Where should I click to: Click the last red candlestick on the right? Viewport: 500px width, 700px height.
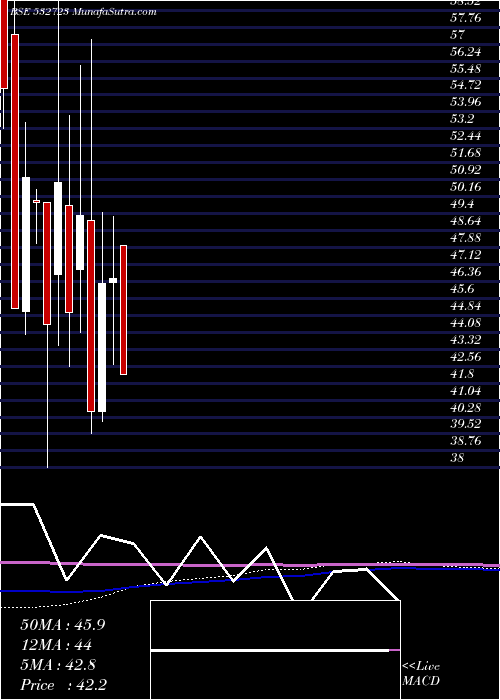124,310
